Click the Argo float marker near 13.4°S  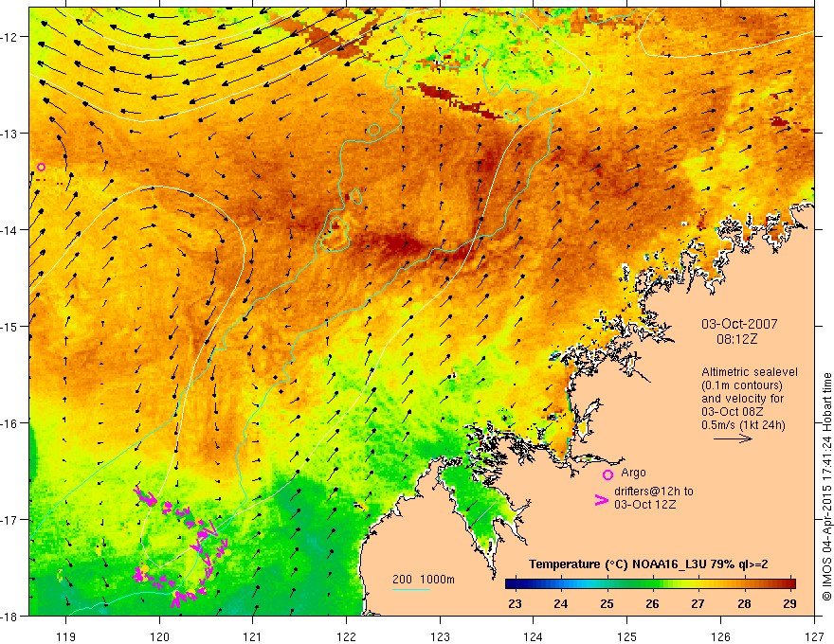click(x=41, y=167)
